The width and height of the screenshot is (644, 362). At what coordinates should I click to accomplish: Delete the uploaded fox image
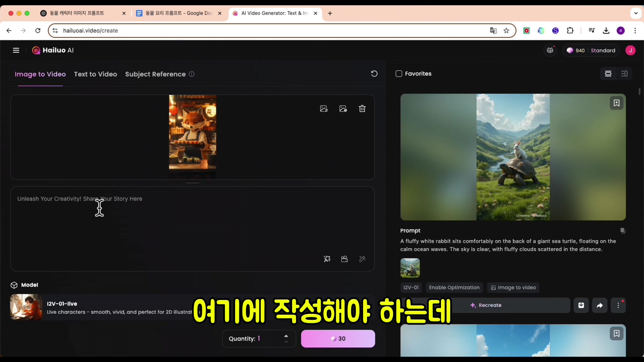[362, 109]
